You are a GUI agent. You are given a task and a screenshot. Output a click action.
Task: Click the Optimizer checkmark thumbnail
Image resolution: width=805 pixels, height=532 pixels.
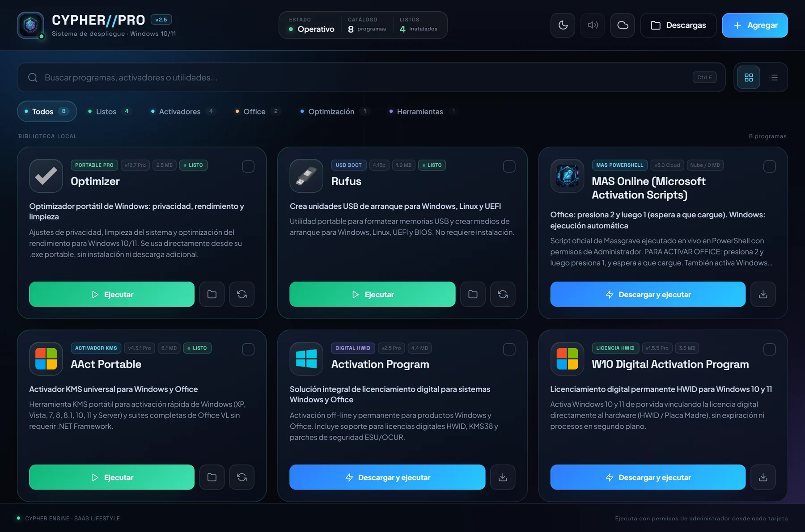(x=46, y=176)
